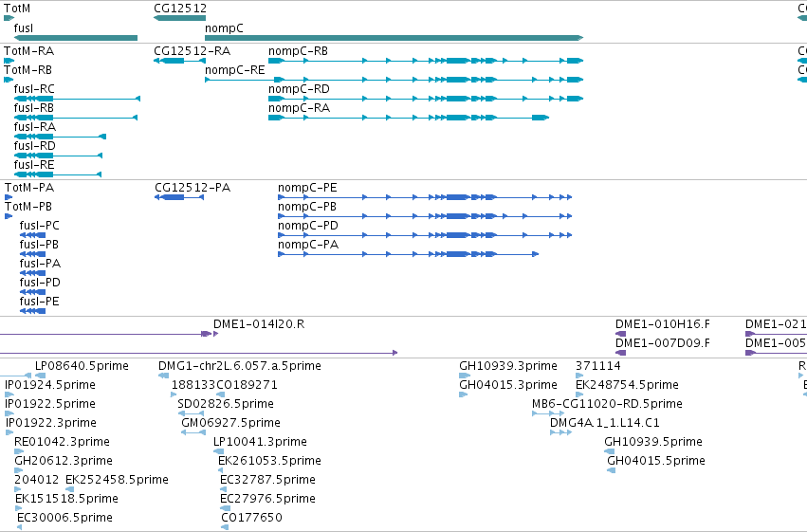The width and height of the screenshot is (807, 532).
Task: Click the fusl-RC transcript label
Action: coord(34,89)
